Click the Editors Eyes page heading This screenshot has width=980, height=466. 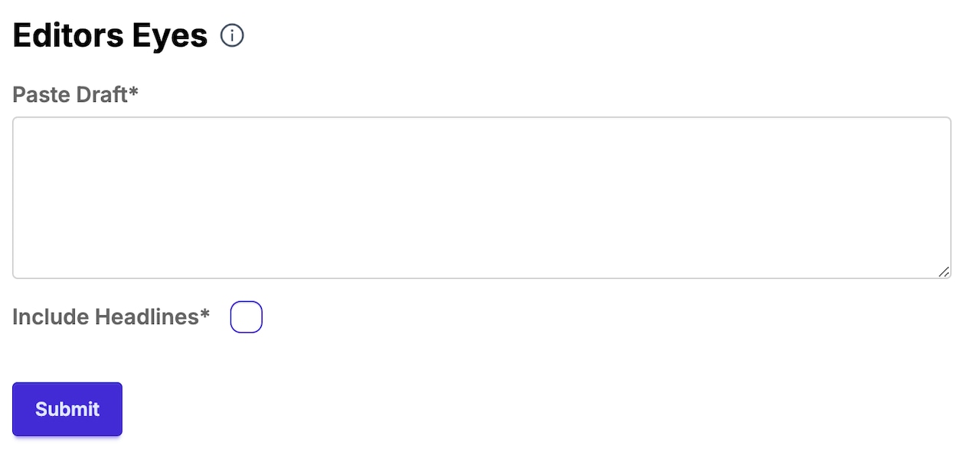(110, 36)
